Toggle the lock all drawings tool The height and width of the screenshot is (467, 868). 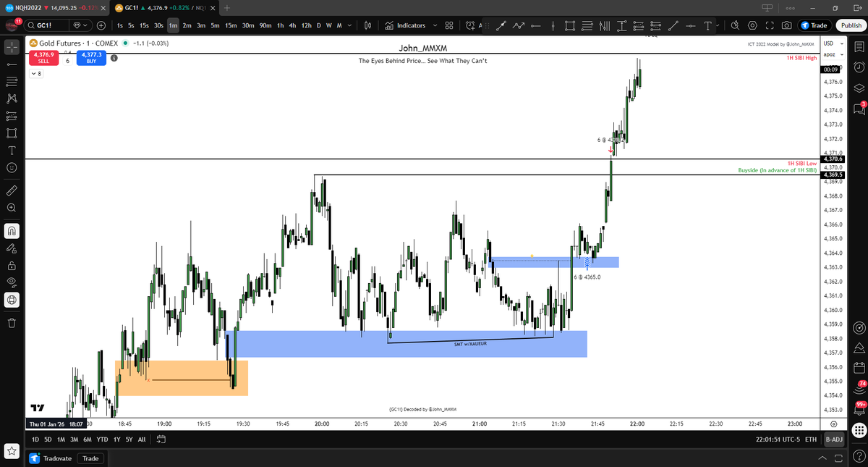tap(12, 266)
